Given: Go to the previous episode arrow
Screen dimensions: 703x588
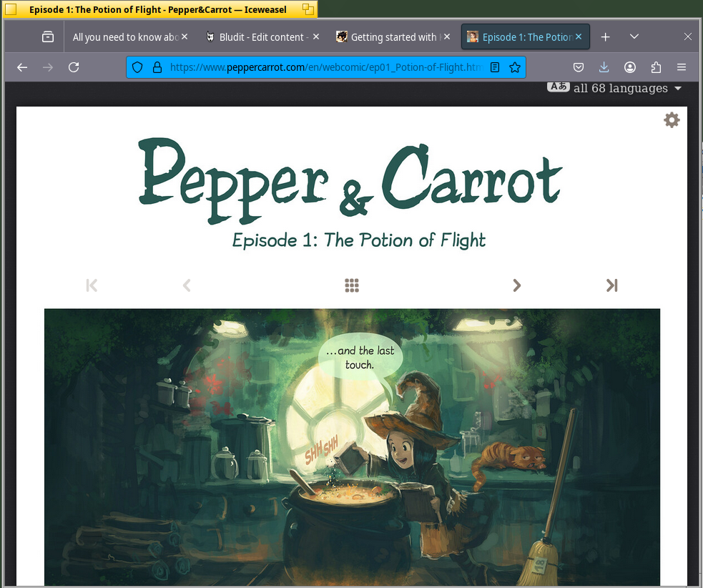Looking at the screenshot, I should coord(187,285).
